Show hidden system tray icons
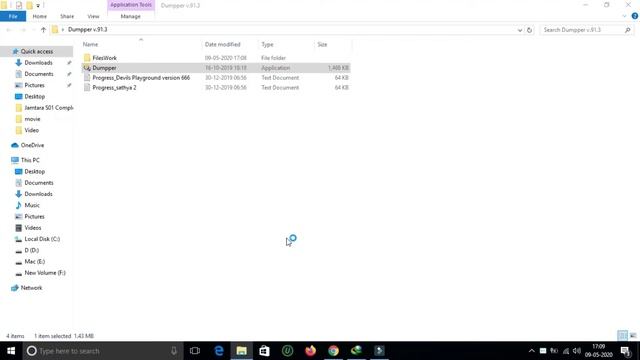Screen dimensions: 640x360 (531, 351)
